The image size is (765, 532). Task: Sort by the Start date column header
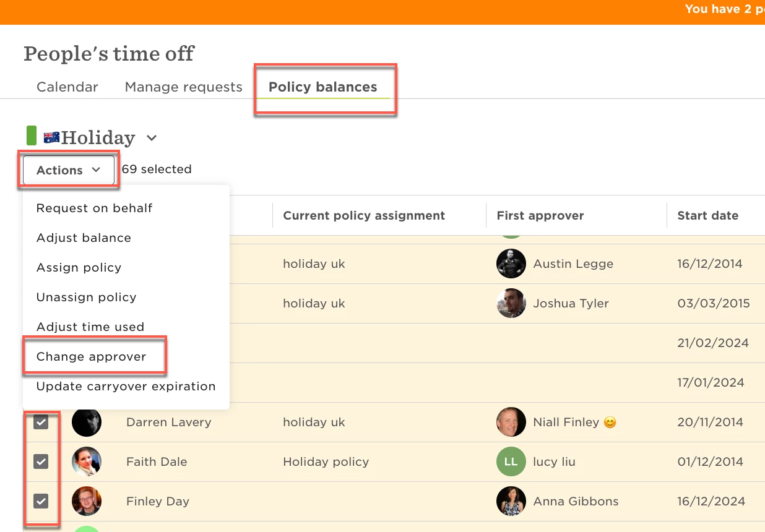tap(708, 216)
